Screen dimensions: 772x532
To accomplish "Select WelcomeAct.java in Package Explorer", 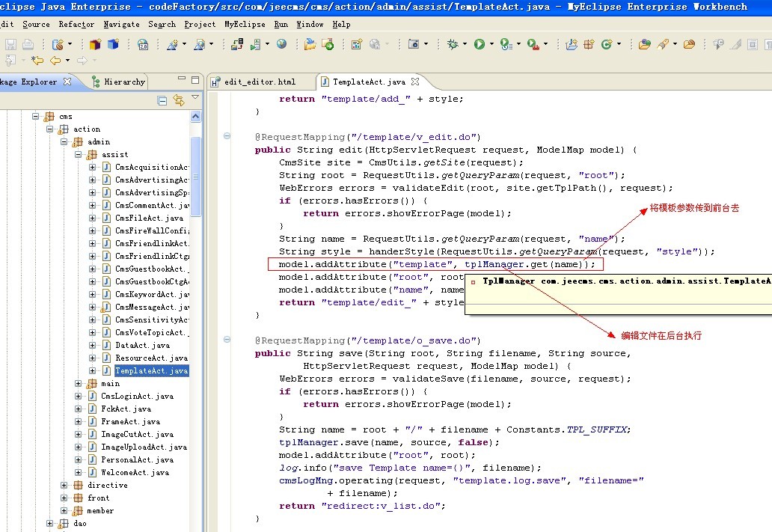I will coord(135,473).
